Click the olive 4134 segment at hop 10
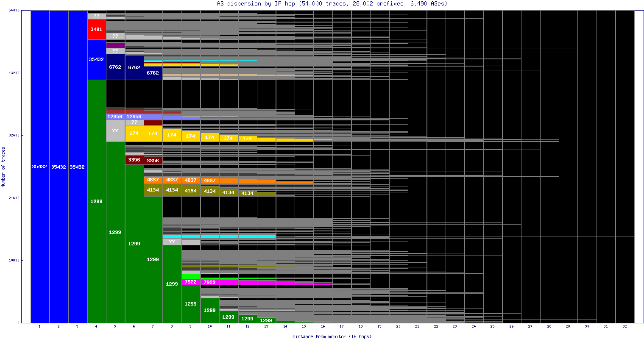This screenshot has width=644, height=339. (210, 191)
